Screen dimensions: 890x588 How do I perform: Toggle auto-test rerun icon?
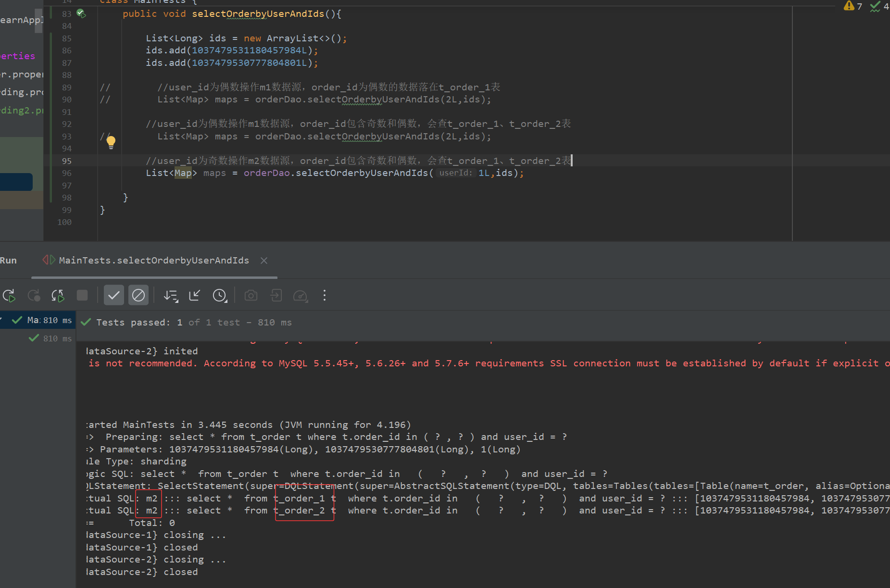(58, 295)
